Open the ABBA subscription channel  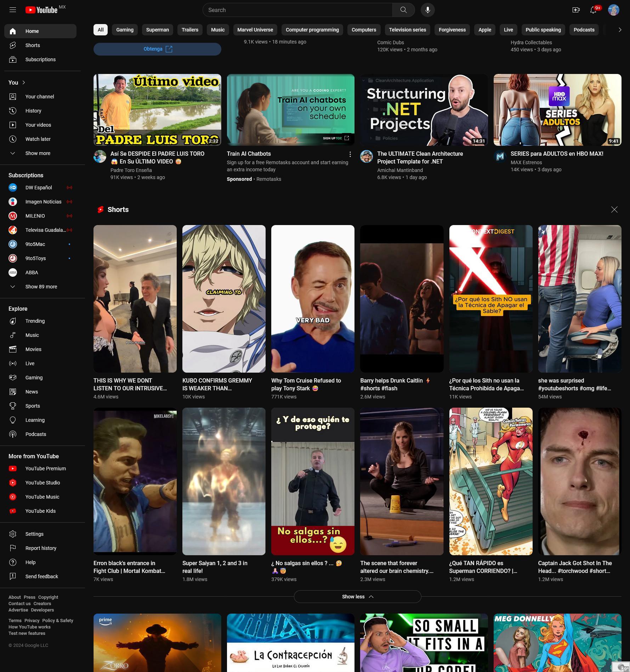(40, 272)
